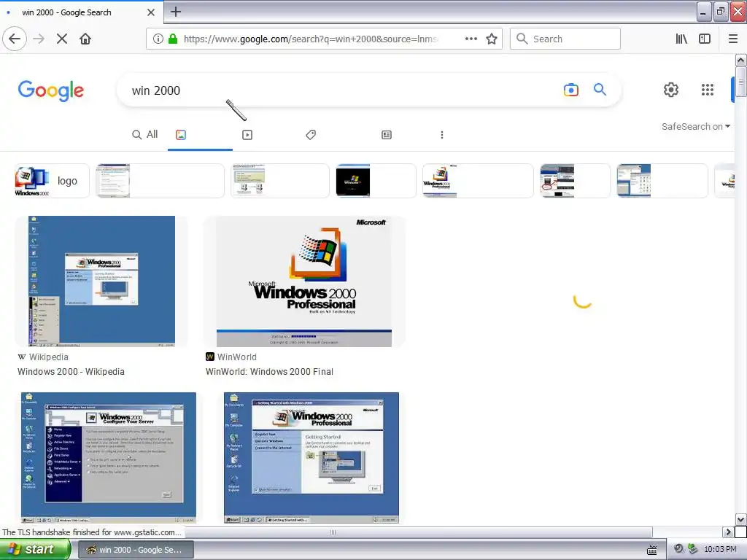Open the Google apps grid
The width and height of the screenshot is (747, 560).
coord(708,90)
